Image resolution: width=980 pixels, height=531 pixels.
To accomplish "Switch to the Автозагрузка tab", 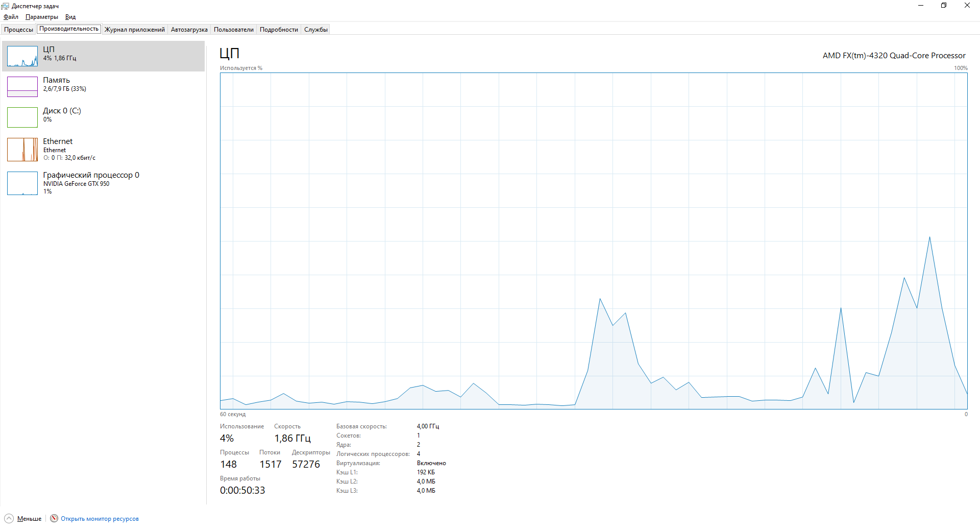I will coord(189,30).
